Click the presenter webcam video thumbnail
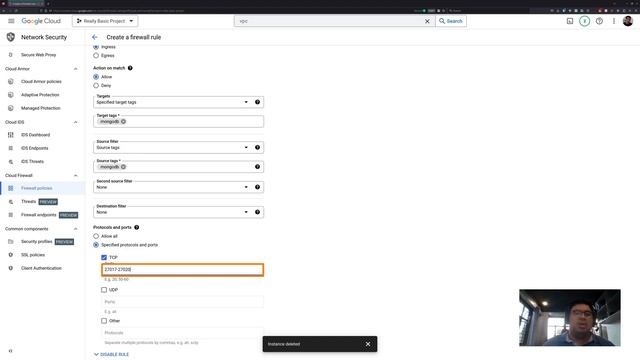Image resolution: width=640 pixels, height=360 pixels. (x=570, y=318)
